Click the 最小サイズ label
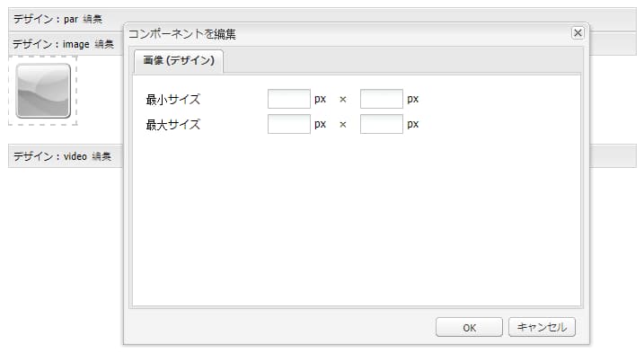 click(x=173, y=100)
